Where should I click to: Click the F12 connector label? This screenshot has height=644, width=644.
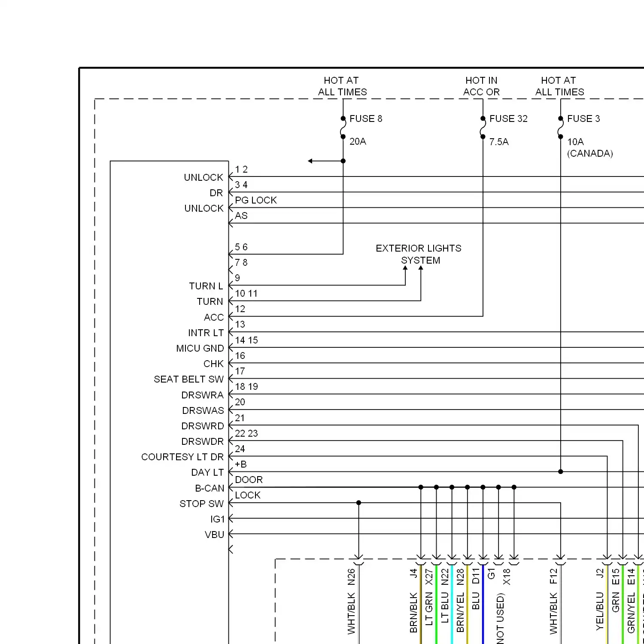pyautogui.click(x=553, y=576)
